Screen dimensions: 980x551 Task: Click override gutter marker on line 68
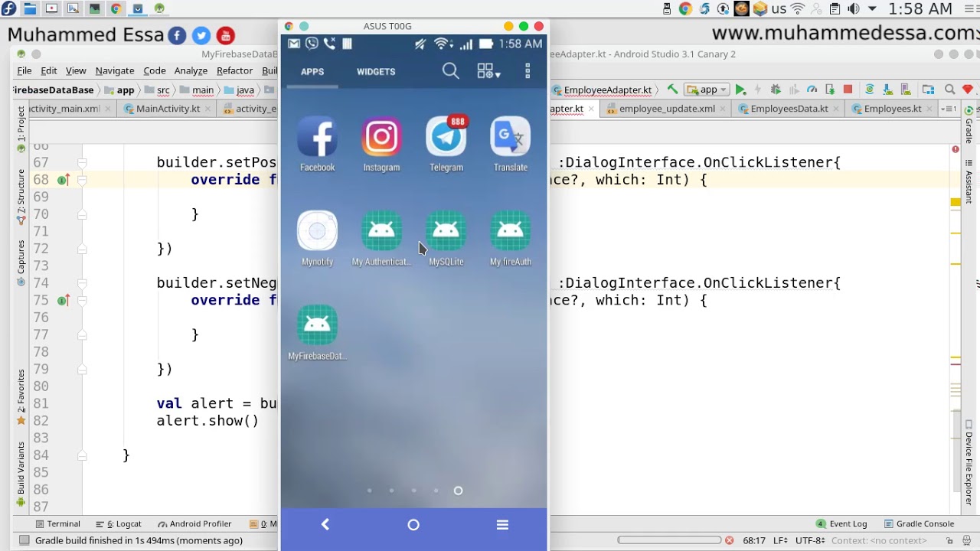(x=63, y=180)
